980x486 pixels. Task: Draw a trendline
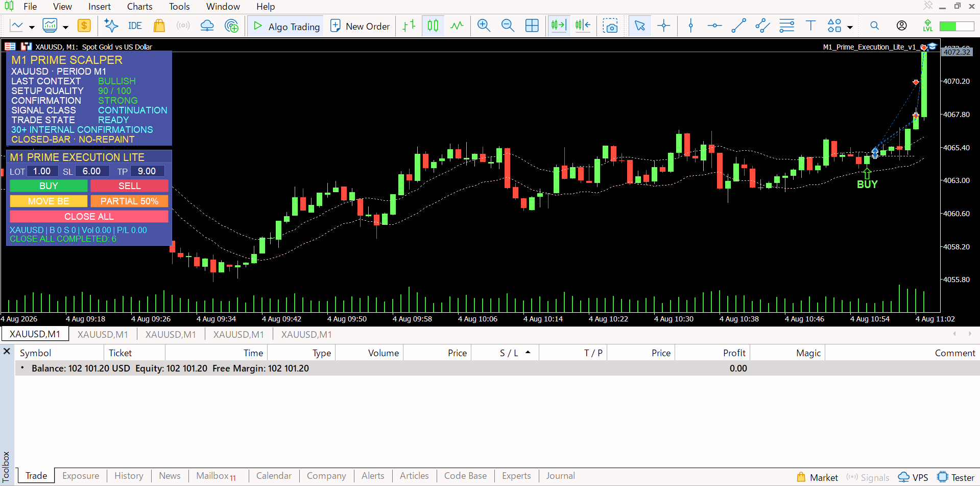coord(738,26)
